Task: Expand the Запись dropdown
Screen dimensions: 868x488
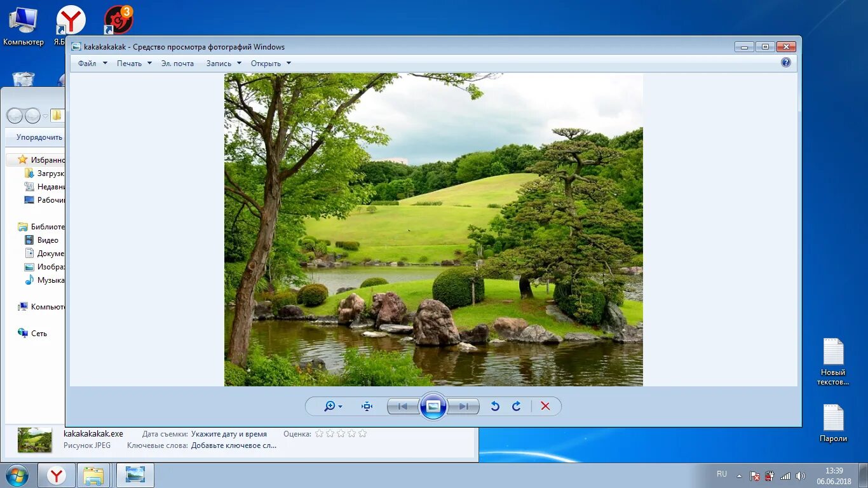Action: (x=224, y=64)
